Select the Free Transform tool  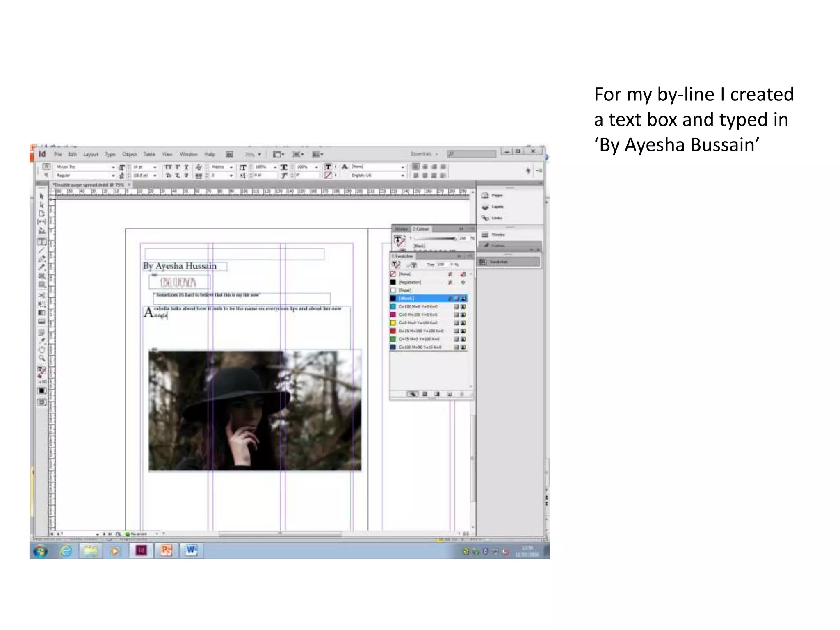coord(41,304)
